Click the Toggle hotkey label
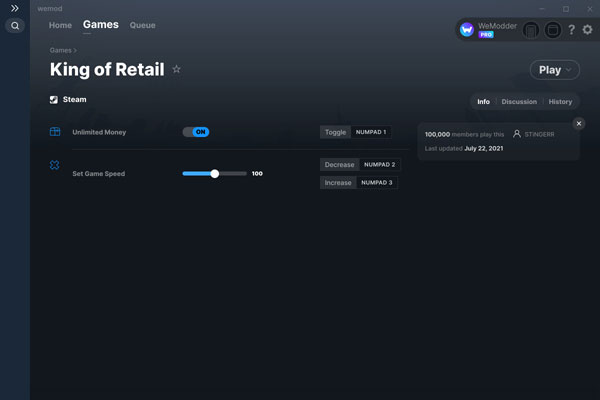 (x=335, y=132)
